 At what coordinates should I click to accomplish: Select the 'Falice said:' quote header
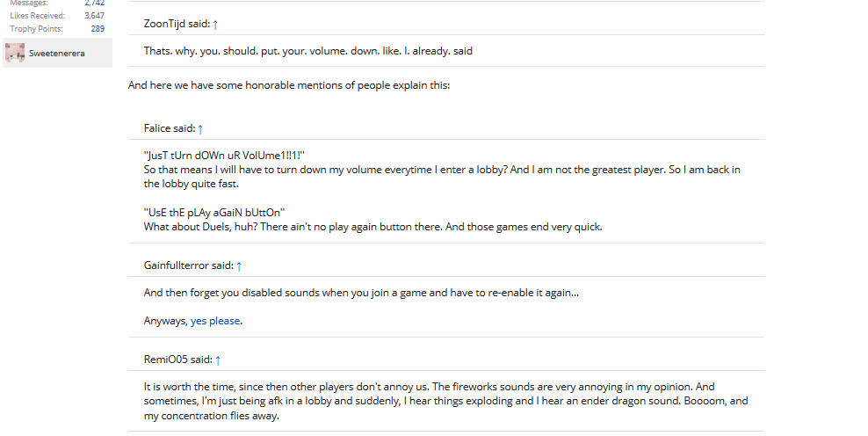point(170,128)
